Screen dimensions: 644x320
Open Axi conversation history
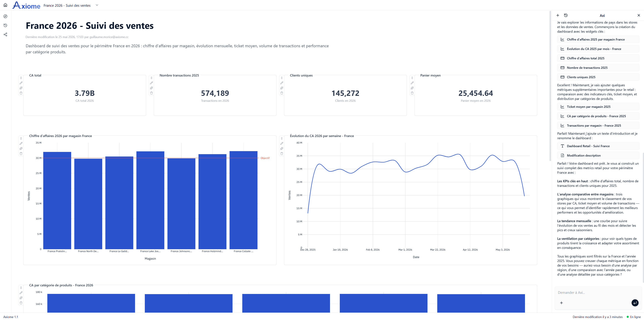[566, 15]
